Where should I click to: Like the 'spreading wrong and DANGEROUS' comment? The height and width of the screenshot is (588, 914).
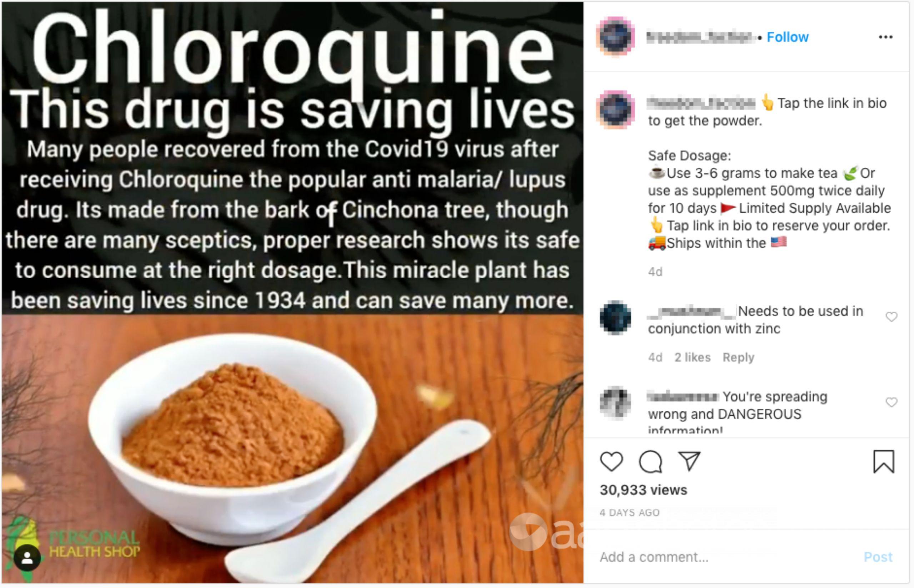tap(892, 402)
